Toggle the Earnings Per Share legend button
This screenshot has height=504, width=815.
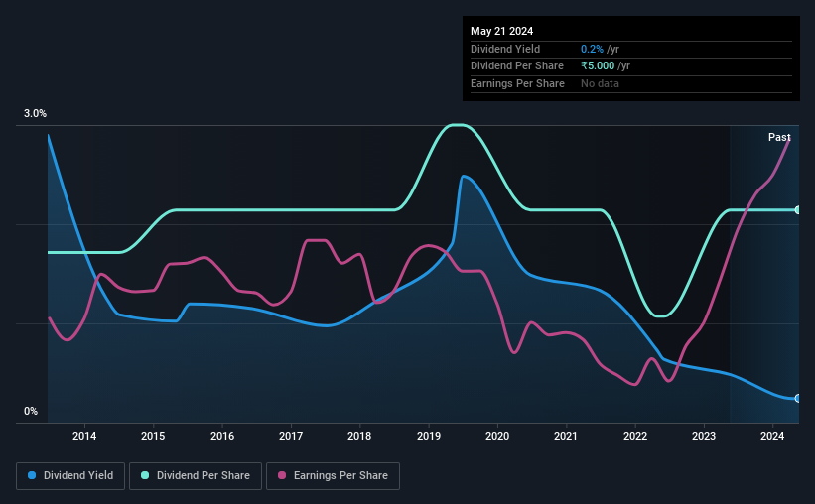[333, 476]
